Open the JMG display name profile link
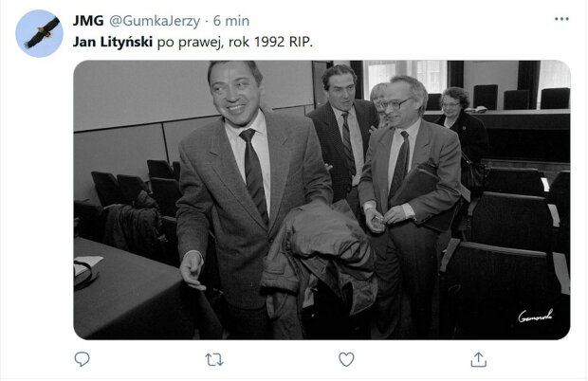 (88, 21)
